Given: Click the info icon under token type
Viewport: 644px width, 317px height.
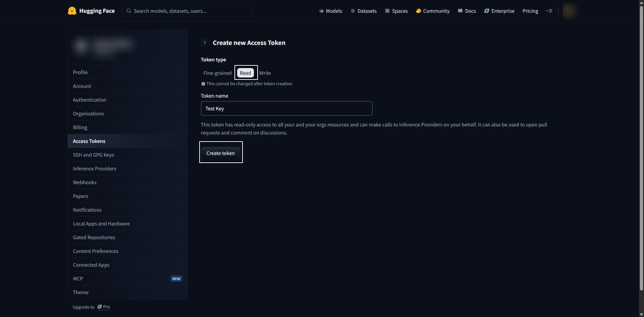Looking at the screenshot, I should (203, 84).
